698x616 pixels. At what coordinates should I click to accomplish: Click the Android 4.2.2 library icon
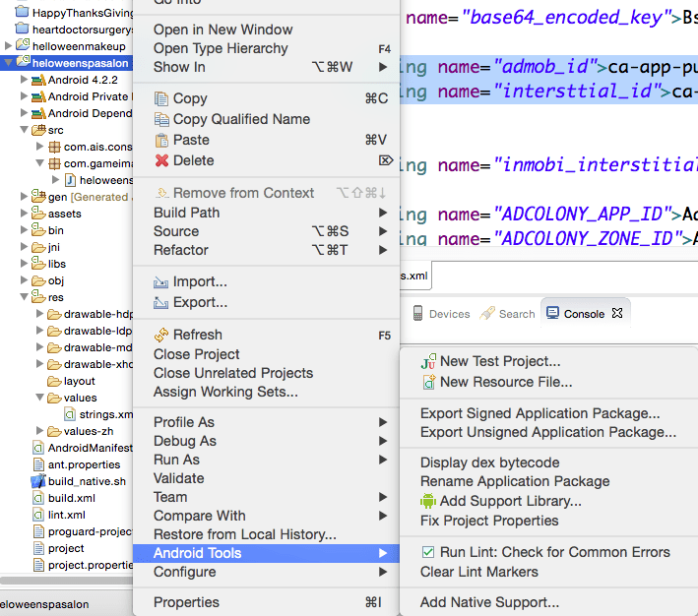pos(38,80)
